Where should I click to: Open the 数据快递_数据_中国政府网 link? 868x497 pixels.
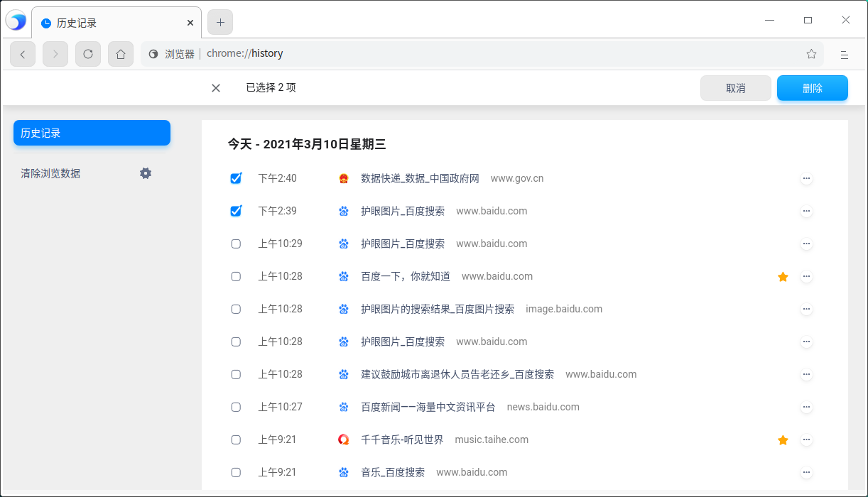420,178
